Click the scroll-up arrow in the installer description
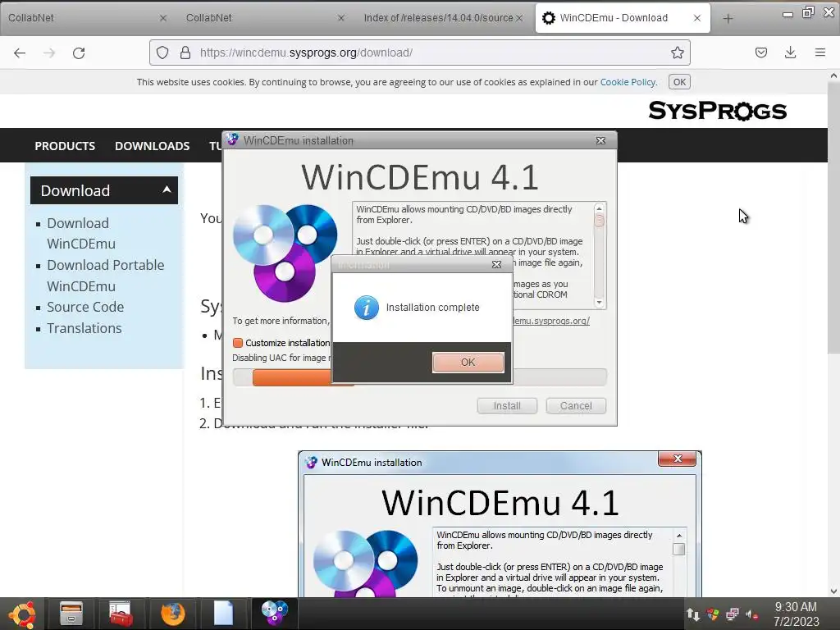 [600, 208]
